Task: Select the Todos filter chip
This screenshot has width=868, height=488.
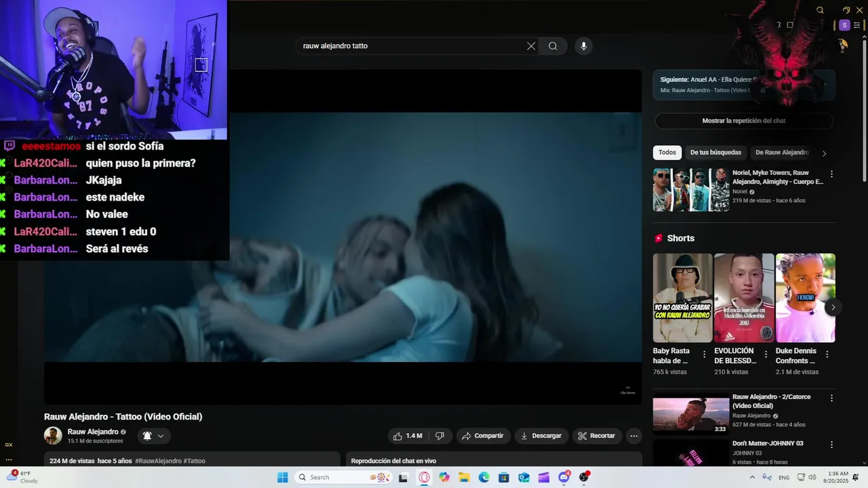Action: tap(667, 152)
